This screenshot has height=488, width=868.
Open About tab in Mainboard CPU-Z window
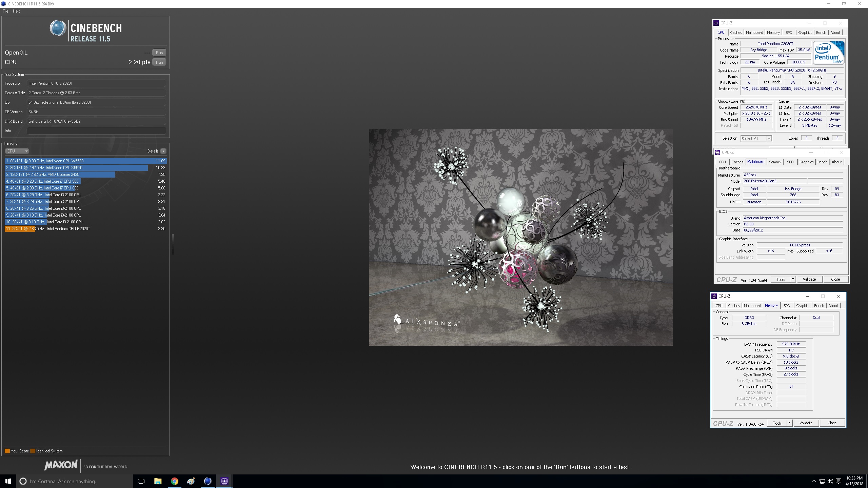(836, 162)
